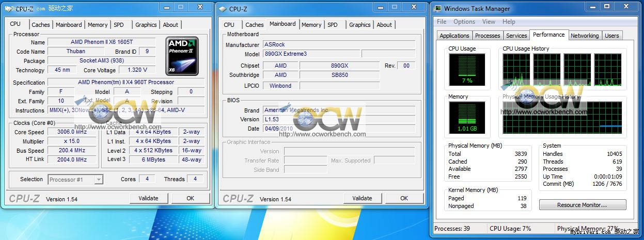Click Level 3 cache value 6 MBytes

coord(153,159)
